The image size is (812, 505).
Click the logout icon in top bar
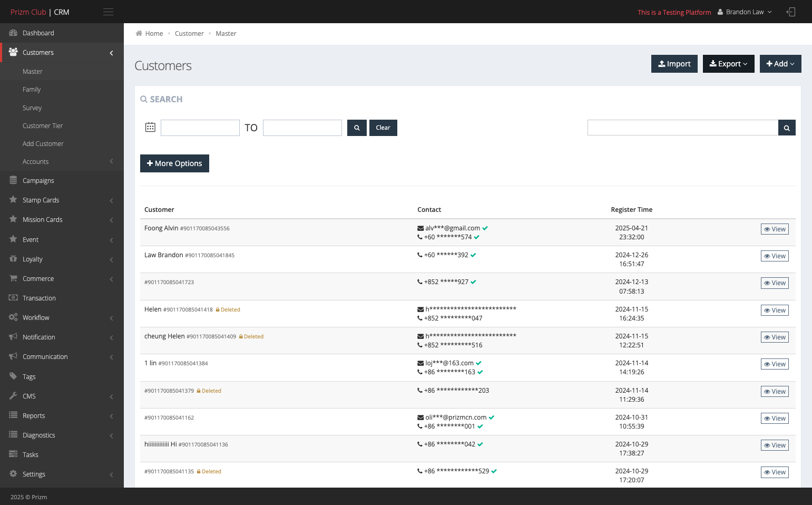[x=790, y=12]
